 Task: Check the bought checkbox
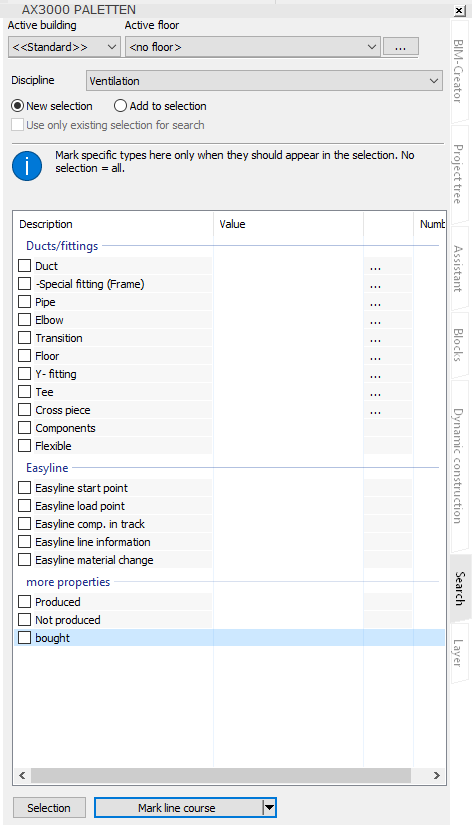click(x=25, y=638)
